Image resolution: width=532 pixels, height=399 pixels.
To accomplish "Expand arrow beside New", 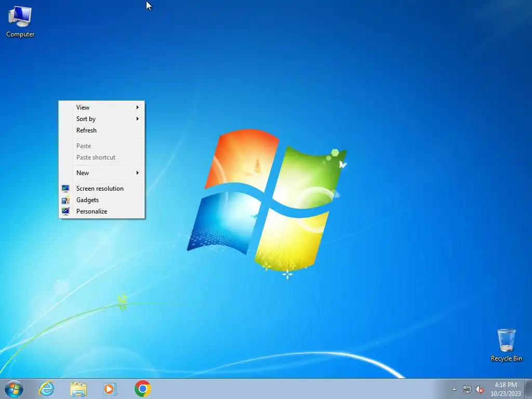I will click(137, 172).
